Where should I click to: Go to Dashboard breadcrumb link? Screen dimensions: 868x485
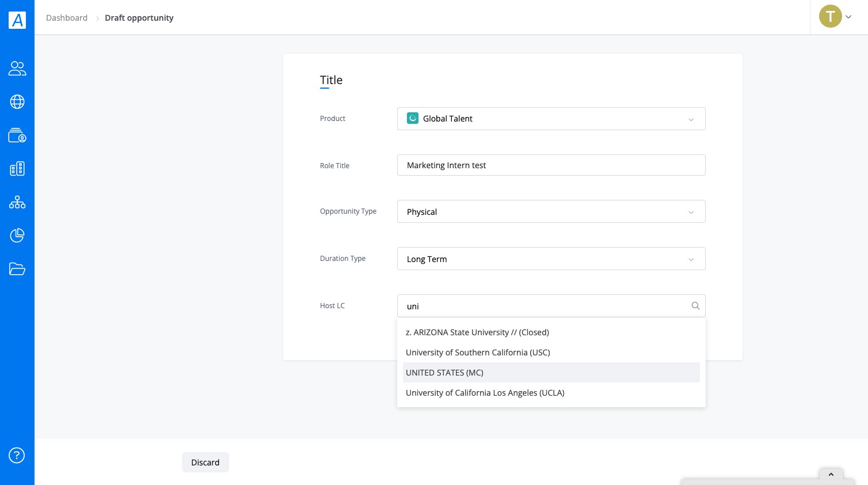tap(67, 18)
